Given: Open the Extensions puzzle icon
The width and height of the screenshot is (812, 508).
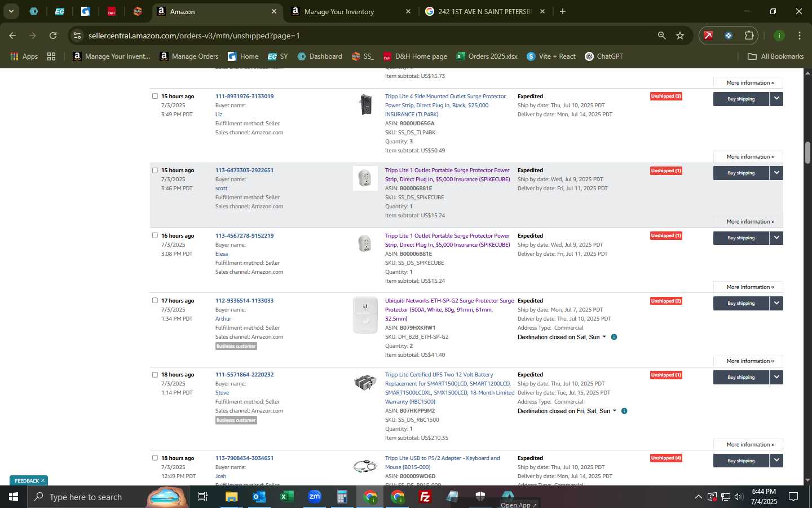Looking at the screenshot, I should tap(749, 36).
